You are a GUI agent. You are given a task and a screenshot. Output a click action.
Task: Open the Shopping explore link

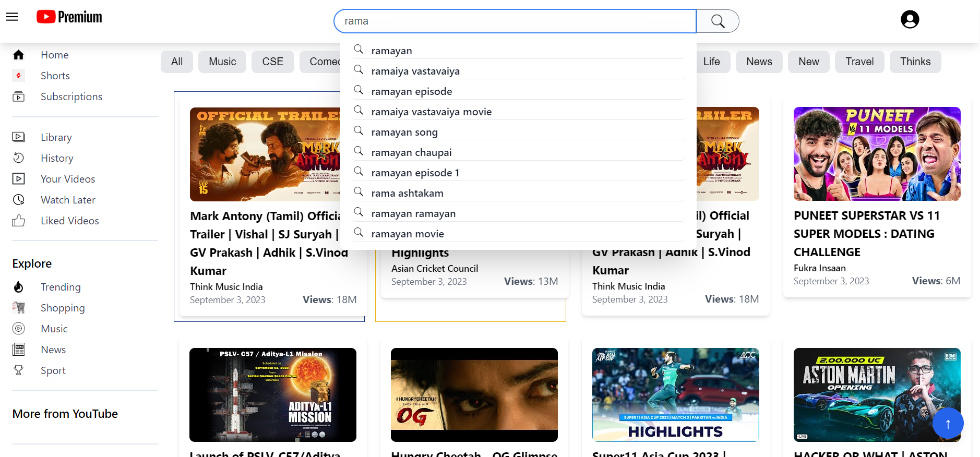pyautogui.click(x=63, y=308)
